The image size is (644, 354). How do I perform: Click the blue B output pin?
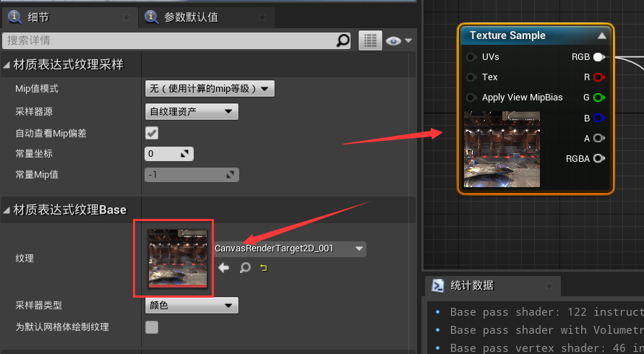pyautogui.click(x=598, y=118)
